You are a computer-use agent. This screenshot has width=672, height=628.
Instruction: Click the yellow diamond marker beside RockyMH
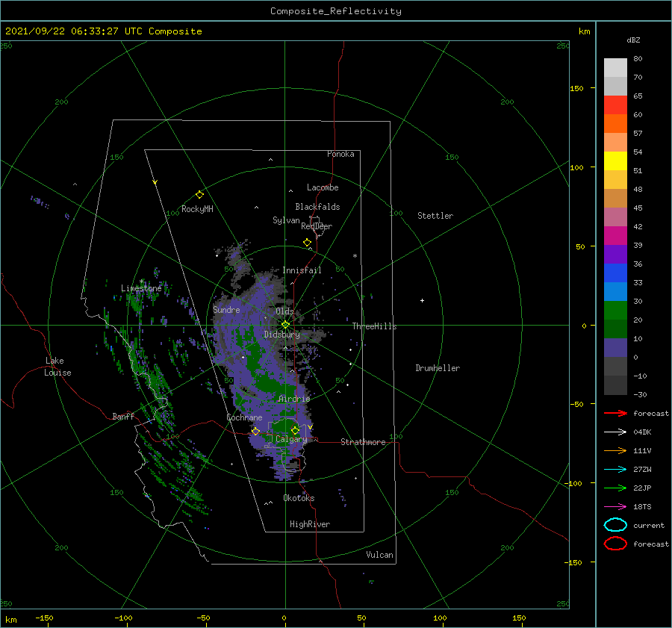click(199, 195)
